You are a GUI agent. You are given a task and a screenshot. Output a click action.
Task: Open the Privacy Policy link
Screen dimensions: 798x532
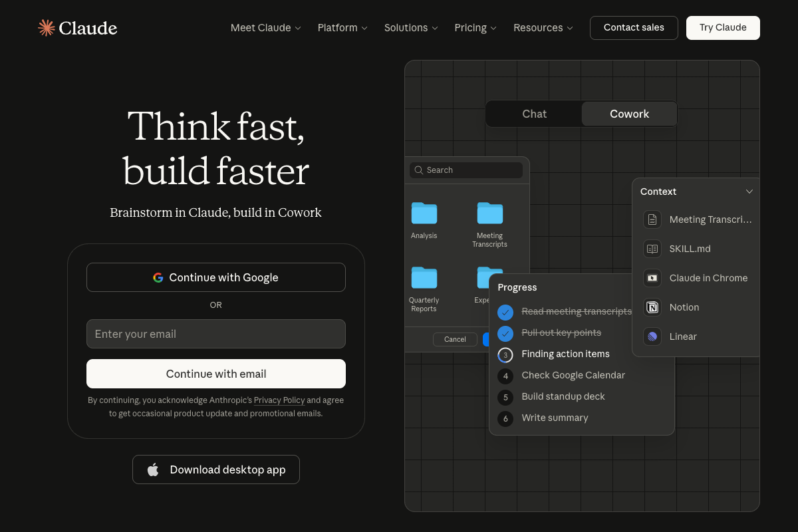[279, 400]
